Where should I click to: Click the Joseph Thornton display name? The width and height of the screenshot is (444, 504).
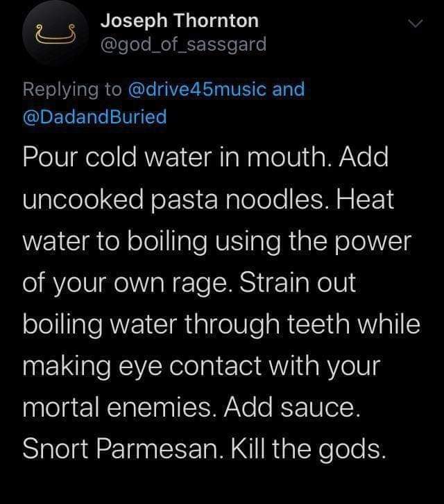pos(180,21)
